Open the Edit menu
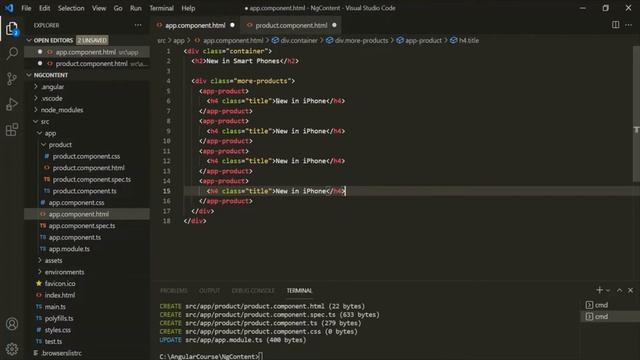 coord(44,8)
